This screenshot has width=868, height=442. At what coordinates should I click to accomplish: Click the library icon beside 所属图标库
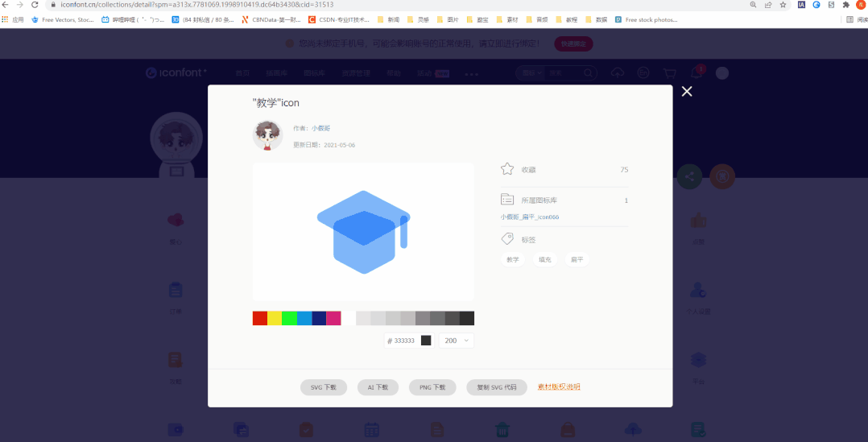(x=507, y=200)
